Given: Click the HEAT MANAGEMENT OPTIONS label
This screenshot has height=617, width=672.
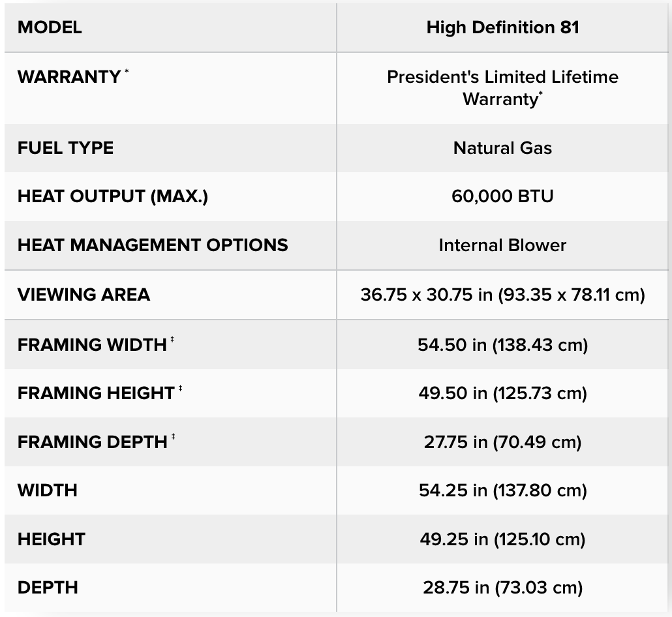Looking at the screenshot, I should click(153, 245).
